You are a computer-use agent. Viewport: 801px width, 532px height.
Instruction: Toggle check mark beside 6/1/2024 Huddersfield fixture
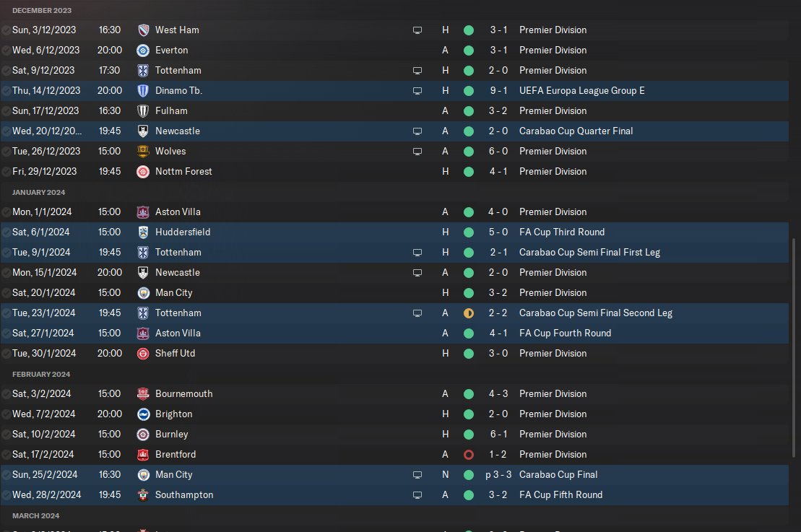coord(6,232)
